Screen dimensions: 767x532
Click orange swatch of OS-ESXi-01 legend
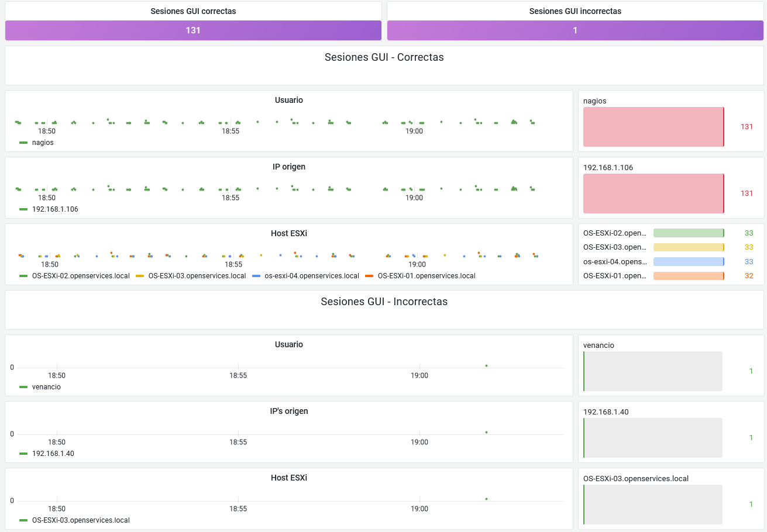pyautogui.click(x=369, y=275)
